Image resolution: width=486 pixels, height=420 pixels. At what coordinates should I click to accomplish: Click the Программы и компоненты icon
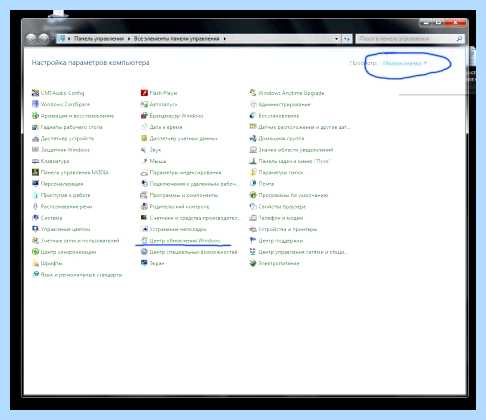(x=144, y=195)
